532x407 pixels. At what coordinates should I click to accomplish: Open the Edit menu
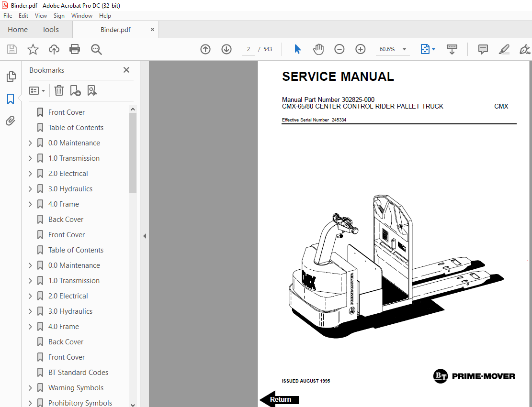(23, 16)
